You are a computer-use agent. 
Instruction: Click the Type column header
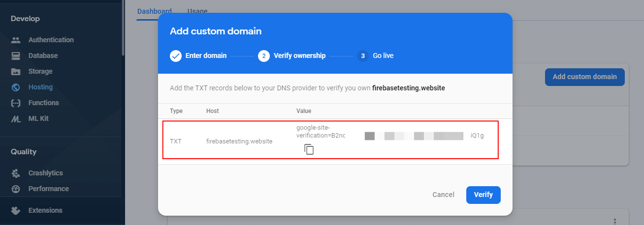176,111
